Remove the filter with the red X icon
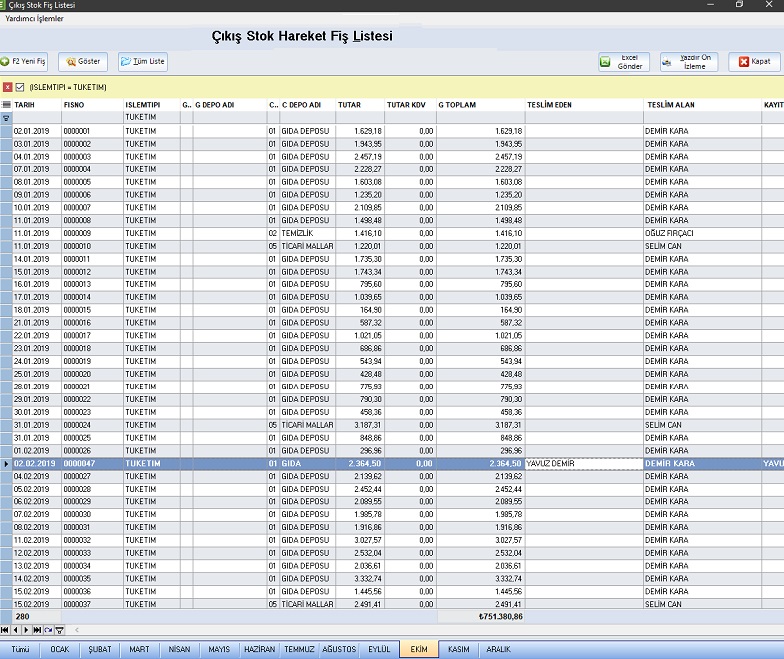This screenshot has width=784, height=659. [7, 88]
